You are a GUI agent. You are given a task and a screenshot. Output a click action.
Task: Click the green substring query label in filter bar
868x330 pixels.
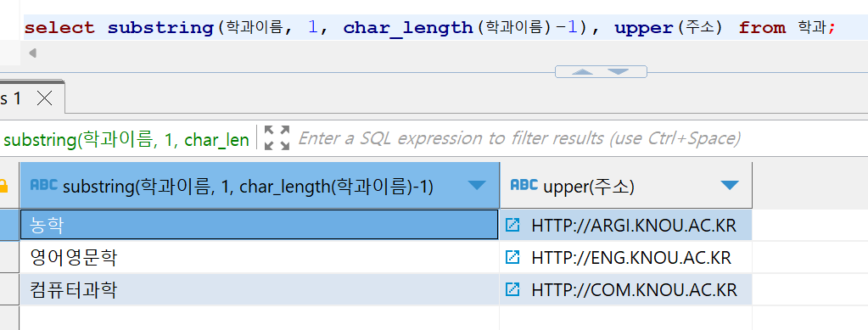[x=126, y=139]
